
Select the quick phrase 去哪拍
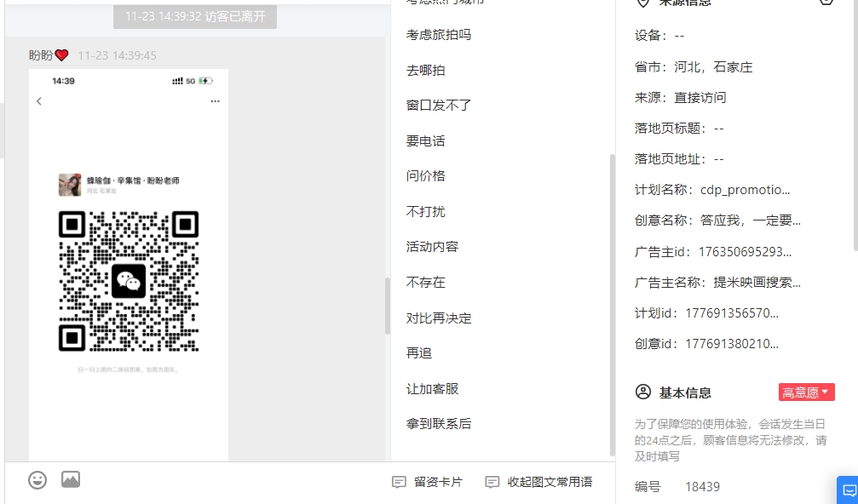point(425,70)
